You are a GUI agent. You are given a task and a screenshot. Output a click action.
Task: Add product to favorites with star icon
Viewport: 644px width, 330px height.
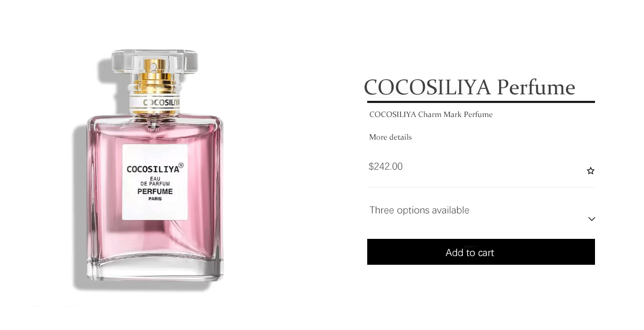pos(591,171)
